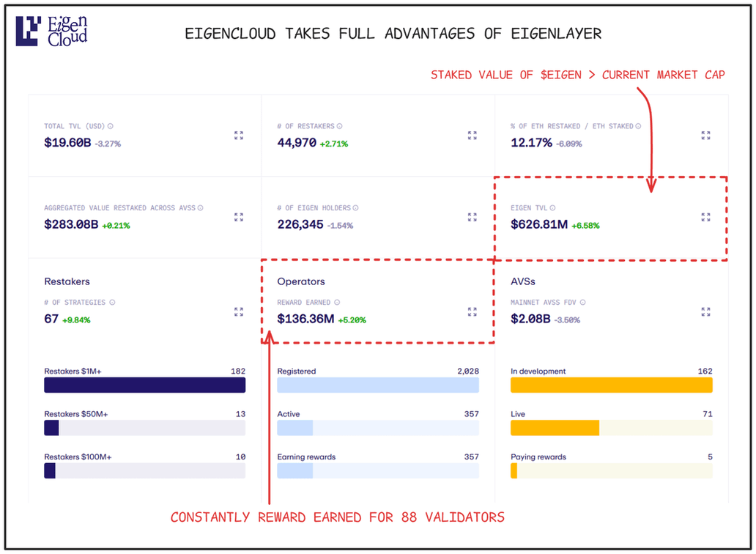
Task: Expand the Mainnet AVSs FDV card
Action: coord(705,312)
